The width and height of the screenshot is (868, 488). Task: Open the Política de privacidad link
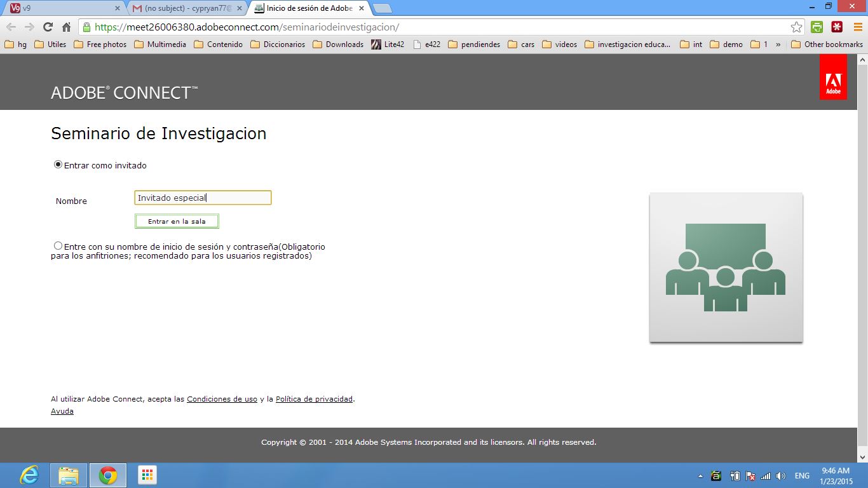tap(314, 399)
